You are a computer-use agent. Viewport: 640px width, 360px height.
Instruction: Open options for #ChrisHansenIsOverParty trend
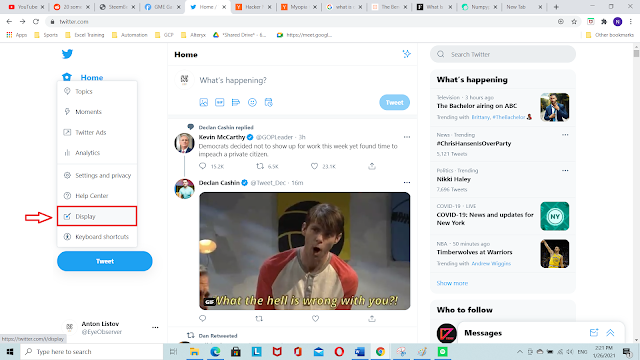click(x=565, y=135)
